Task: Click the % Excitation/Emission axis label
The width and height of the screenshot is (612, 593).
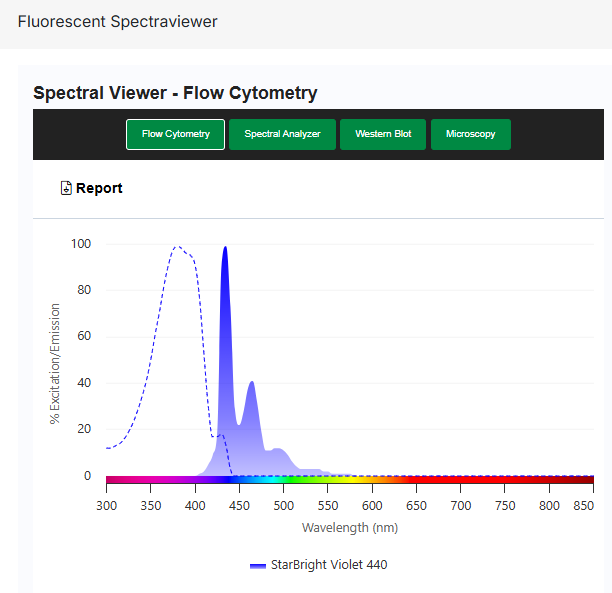Action: tap(55, 364)
